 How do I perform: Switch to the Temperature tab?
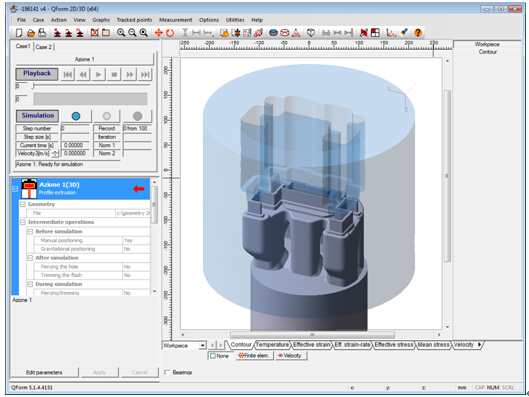point(272,345)
